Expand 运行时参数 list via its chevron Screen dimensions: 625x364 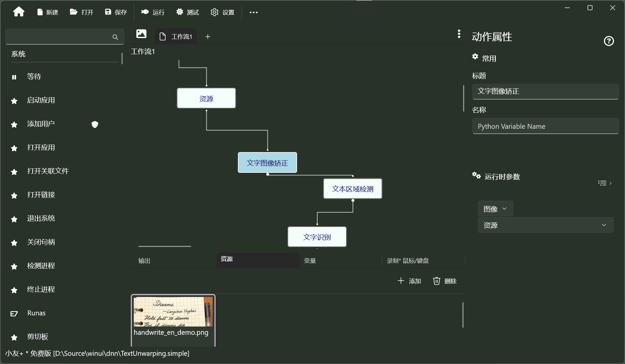[x=605, y=183]
